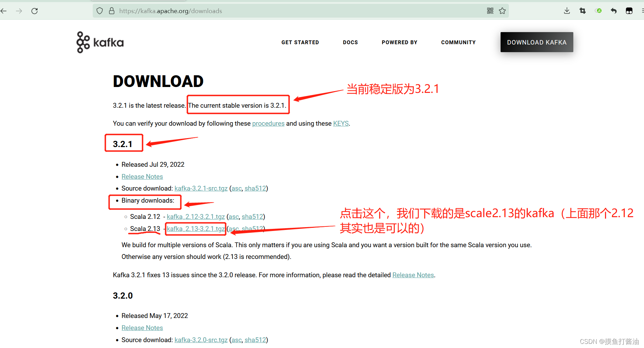The image size is (644, 348).
Task: Click 'The current stable version is 3.2.1.' text
Action: tap(237, 106)
